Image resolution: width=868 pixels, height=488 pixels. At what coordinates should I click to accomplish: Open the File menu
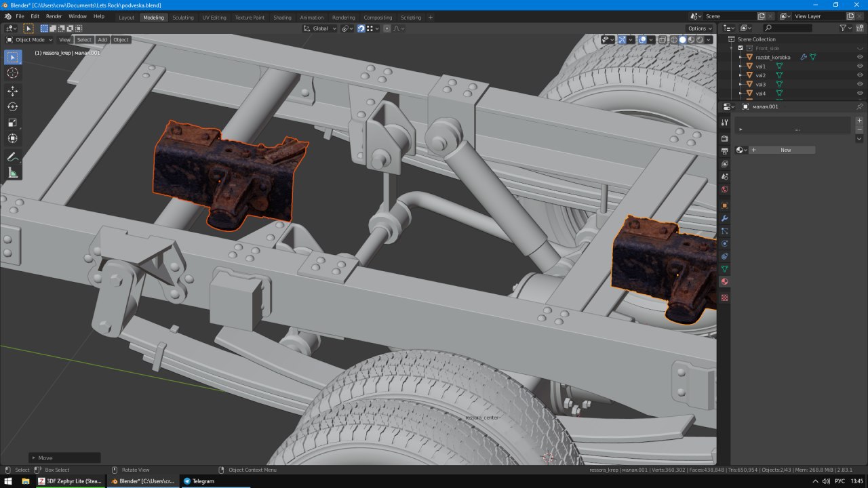[20, 16]
